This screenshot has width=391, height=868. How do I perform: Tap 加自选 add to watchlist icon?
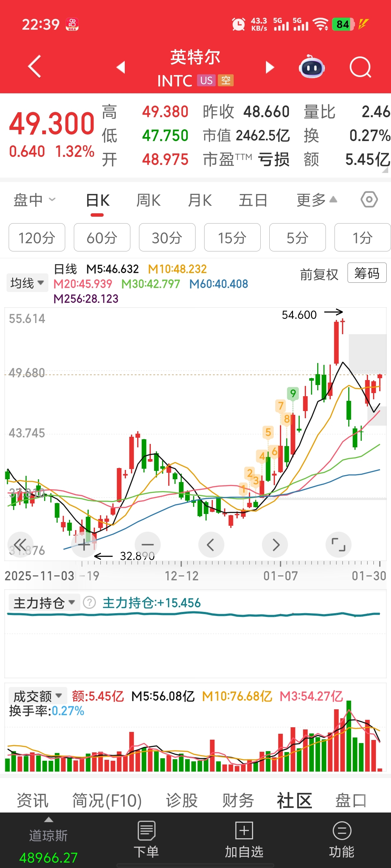pyautogui.click(x=244, y=830)
